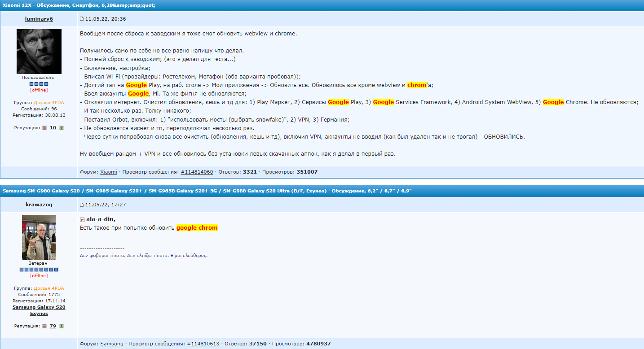Lower krawazog's reputation with minus icon
This screenshot has width=644, height=349.
coord(44,326)
